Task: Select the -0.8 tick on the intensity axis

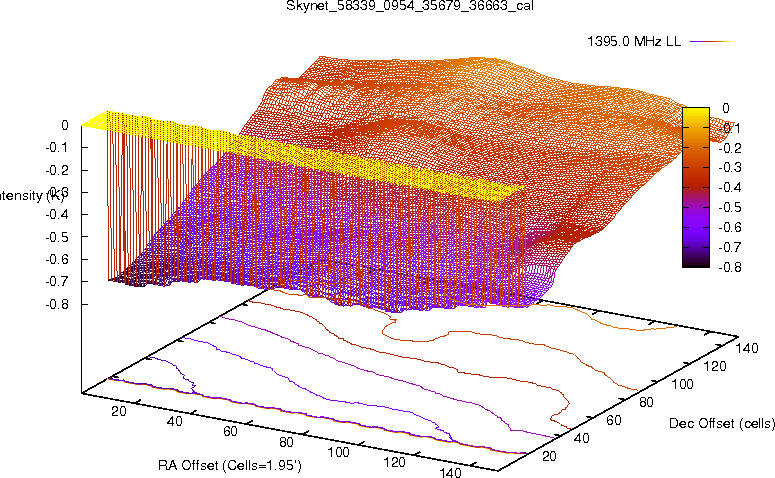Action: (57, 304)
